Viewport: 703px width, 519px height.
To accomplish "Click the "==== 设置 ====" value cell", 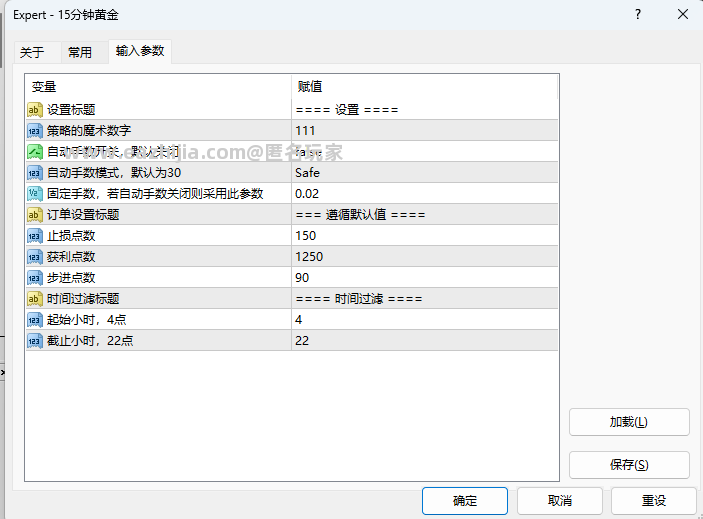I will [x=425, y=110].
